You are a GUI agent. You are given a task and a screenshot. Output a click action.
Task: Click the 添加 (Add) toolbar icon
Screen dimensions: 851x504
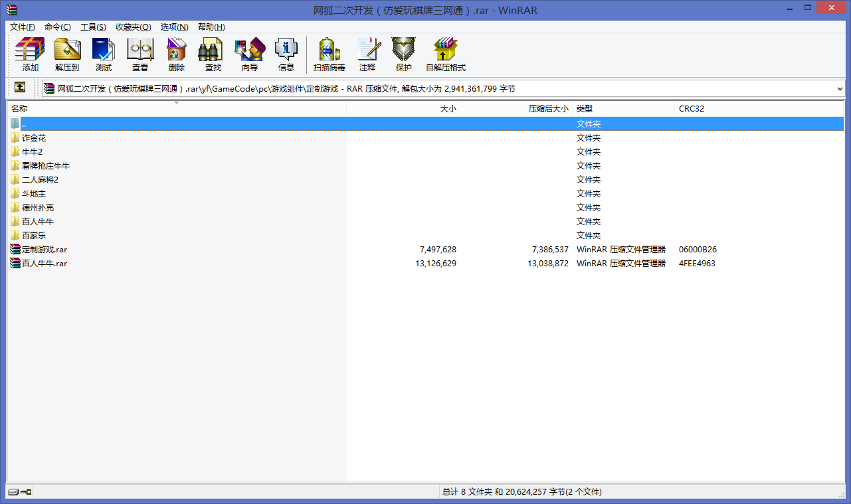point(30,54)
